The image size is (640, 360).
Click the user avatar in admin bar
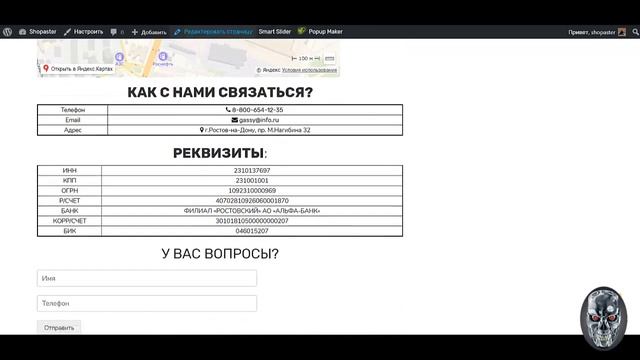click(x=622, y=32)
